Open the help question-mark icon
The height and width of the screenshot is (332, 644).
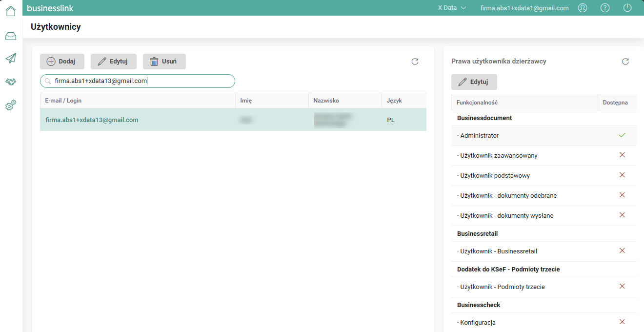pyautogui.click(x=605, y=8)
